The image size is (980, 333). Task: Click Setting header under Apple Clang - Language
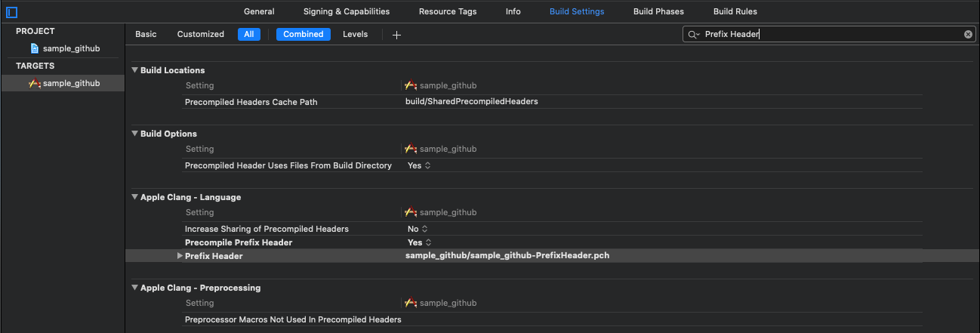(x=199, y=212)
